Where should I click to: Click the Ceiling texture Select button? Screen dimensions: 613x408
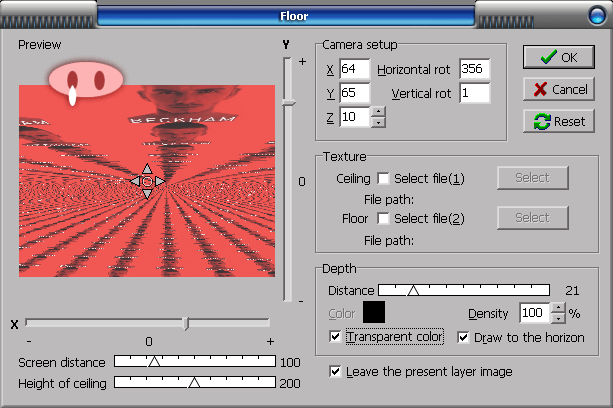pyautogui.click(x=532, y=178)
